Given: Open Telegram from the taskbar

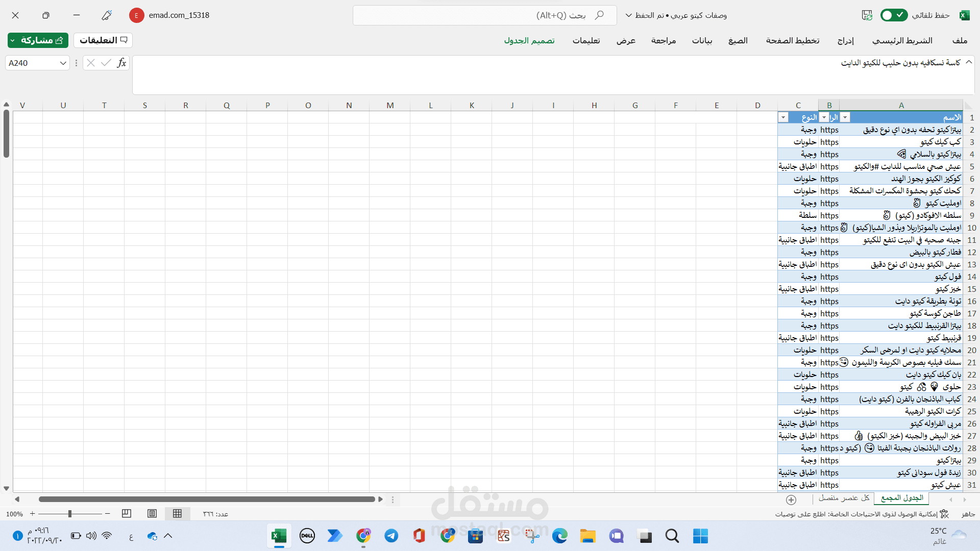Looking at the screenshot, I should 391,536.
